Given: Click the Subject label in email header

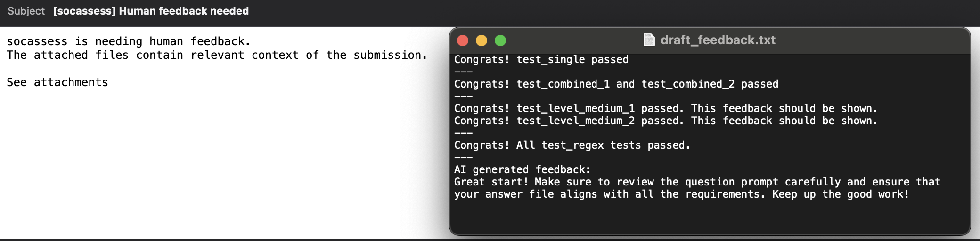Looking at the screenshot, I should click(x=26, y=11).
